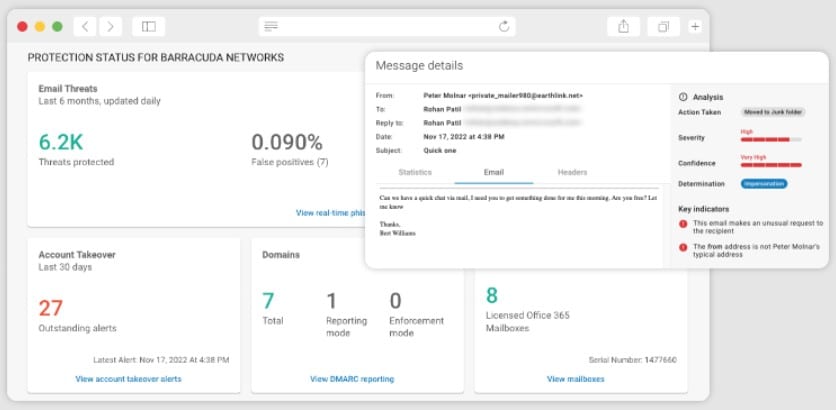This screenshot has width=836, height=410.
Task: Click the 1 Reporting mode count
Action: point(331,301)
